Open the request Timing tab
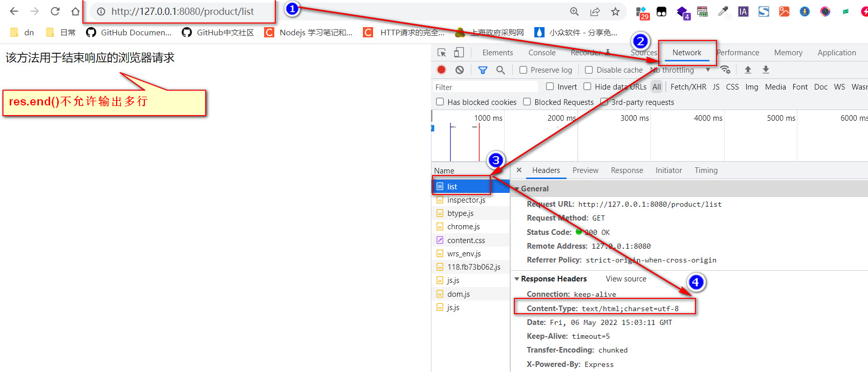 pos(706,170)
